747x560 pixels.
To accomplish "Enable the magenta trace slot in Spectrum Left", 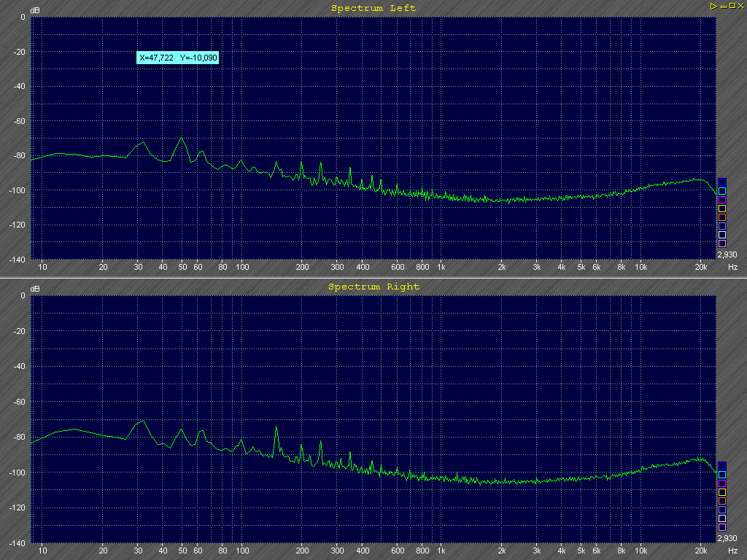I will tap(722, 200).
